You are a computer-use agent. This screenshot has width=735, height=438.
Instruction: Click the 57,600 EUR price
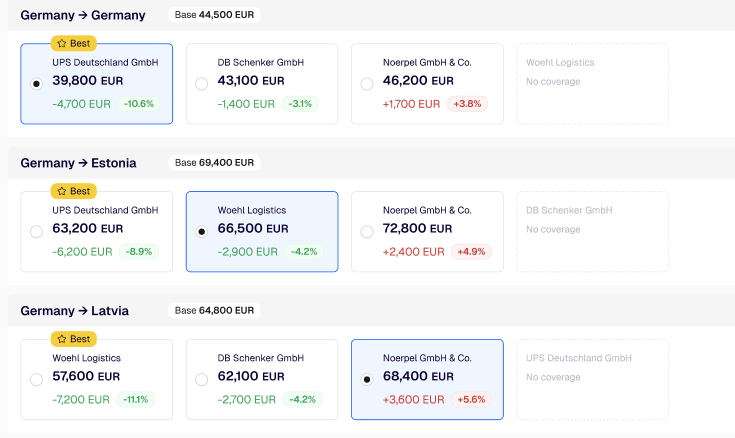(x=86, y=376)
